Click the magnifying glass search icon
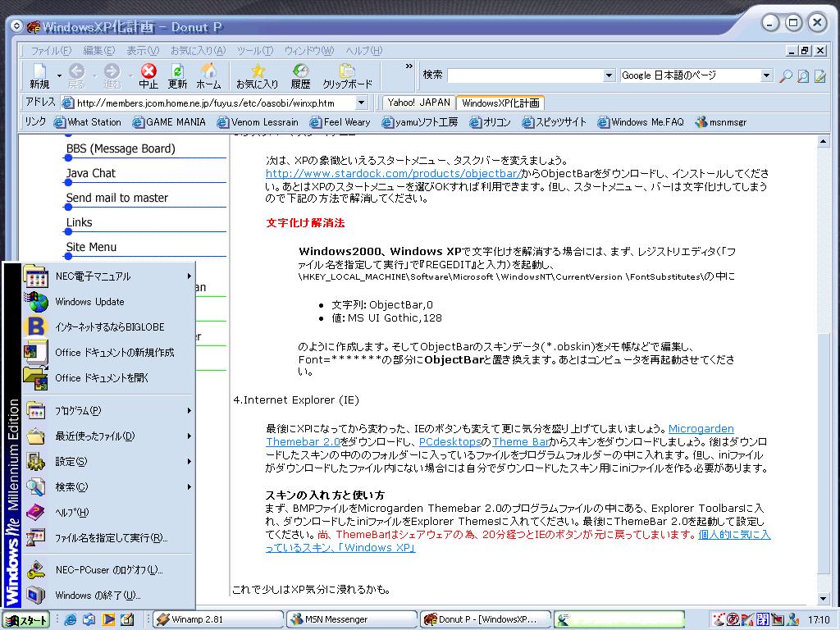 click(785, 76)
